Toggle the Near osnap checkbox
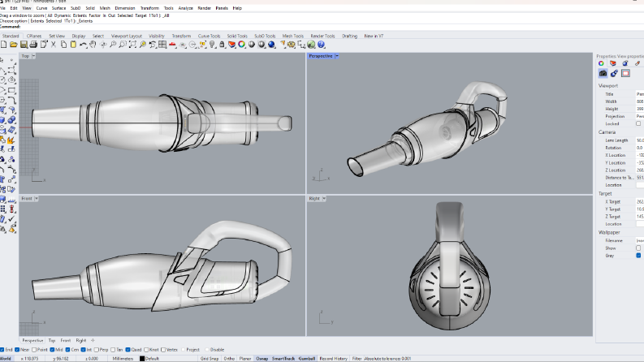 point(17,350)
